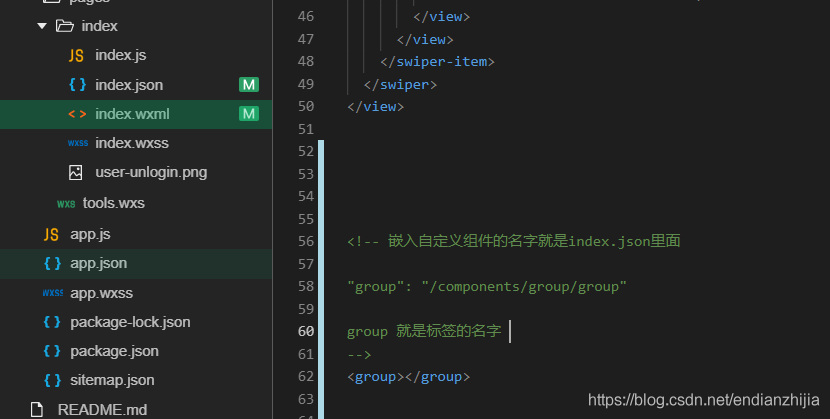Viewport: 830px width, 419px height.
Task: Click the closing view tag on line 47
Action: (x=425, y=40)
